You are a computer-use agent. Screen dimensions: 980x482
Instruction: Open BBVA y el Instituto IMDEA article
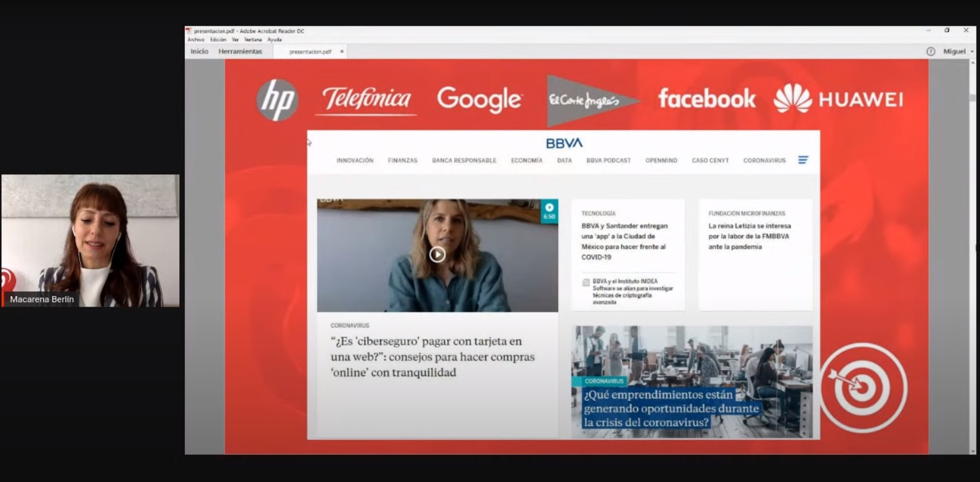click(633, 292)
